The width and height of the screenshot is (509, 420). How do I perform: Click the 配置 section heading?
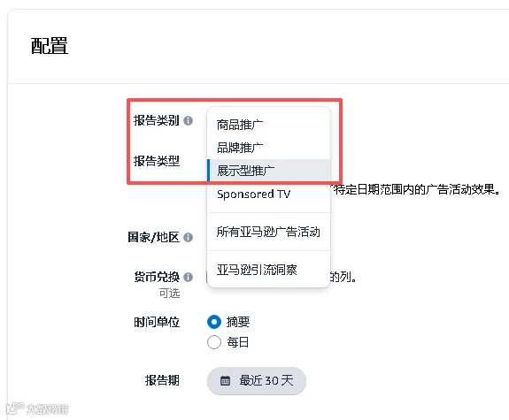click(x=50, y=46)
